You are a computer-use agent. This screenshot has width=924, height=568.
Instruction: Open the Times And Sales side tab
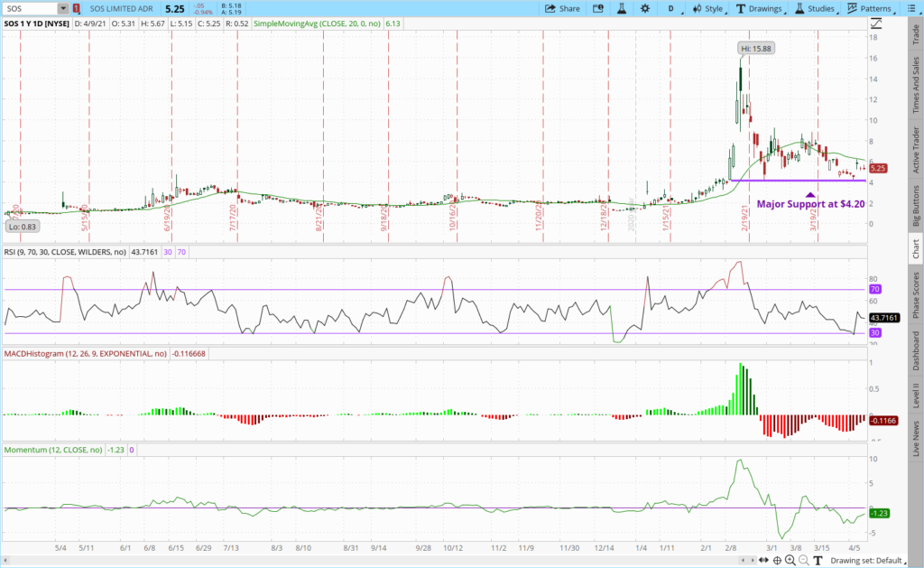(916, 85)
